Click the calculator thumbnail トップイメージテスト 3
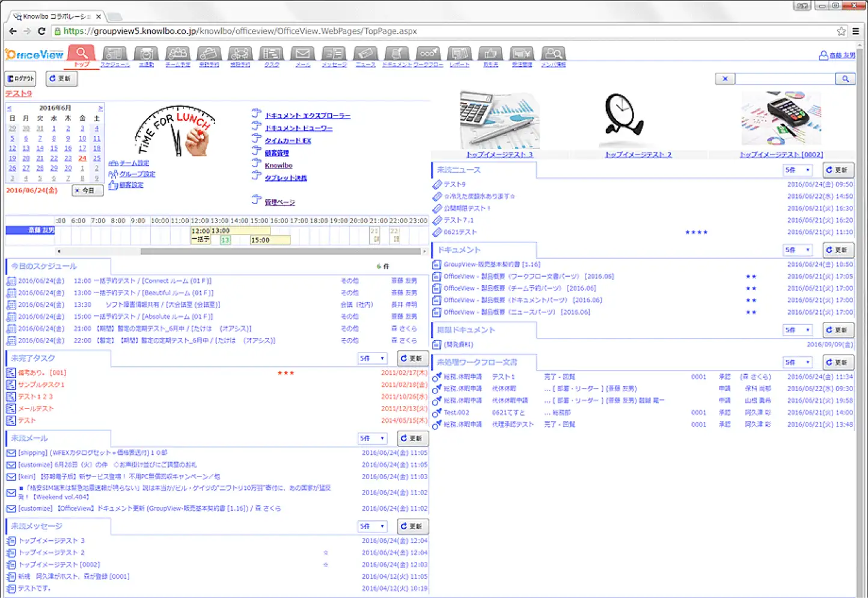Viewport: 868px width, 598px height. pos(500,120)
